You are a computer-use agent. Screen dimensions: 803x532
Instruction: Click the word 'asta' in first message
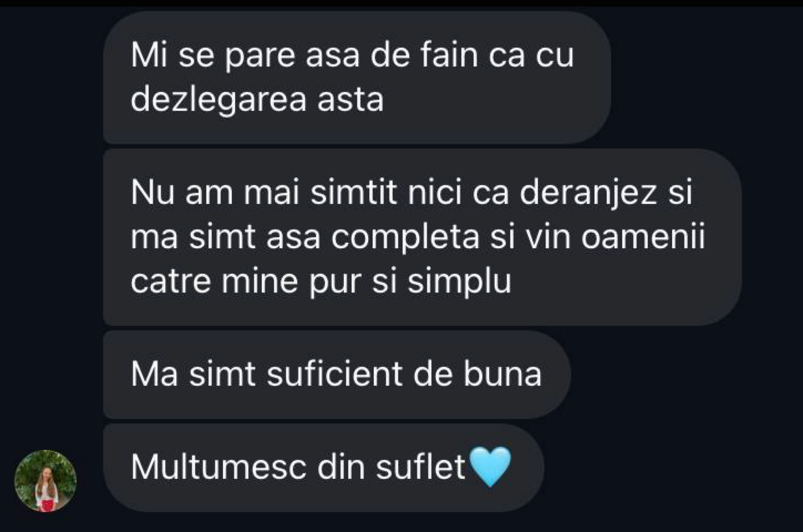[x=350, y=101]
